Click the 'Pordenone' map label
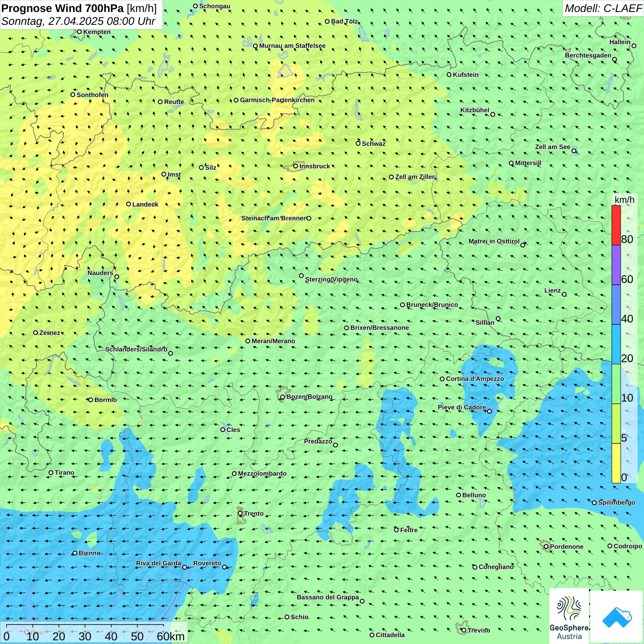Screen dimensions: 644x644 pyautogui.click(x=566, y=546)
